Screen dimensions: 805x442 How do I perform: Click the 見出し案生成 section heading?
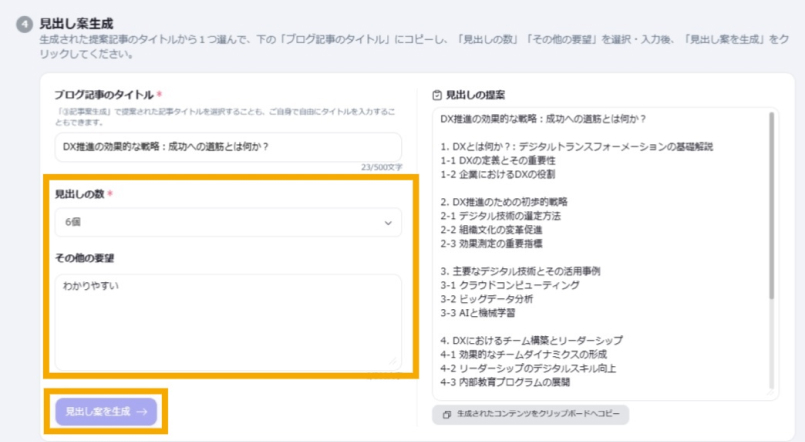(x=76, y=22)
